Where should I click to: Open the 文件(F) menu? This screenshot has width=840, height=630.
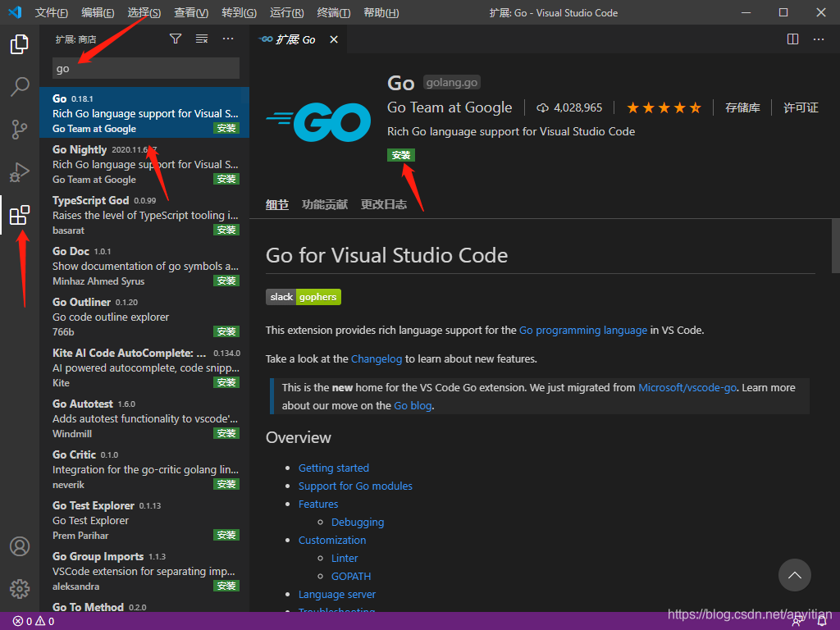point(52,13)
